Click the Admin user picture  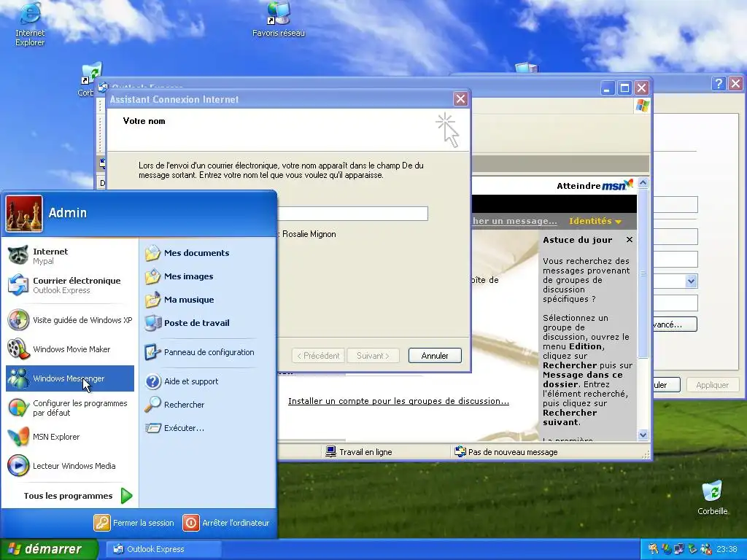[24, 214]
